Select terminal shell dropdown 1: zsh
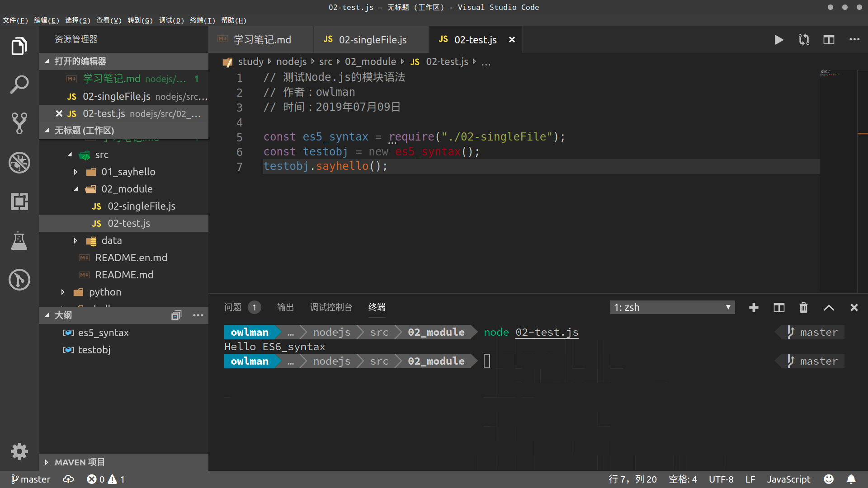This screenshot has height=488, width=868. pos(672,308)
